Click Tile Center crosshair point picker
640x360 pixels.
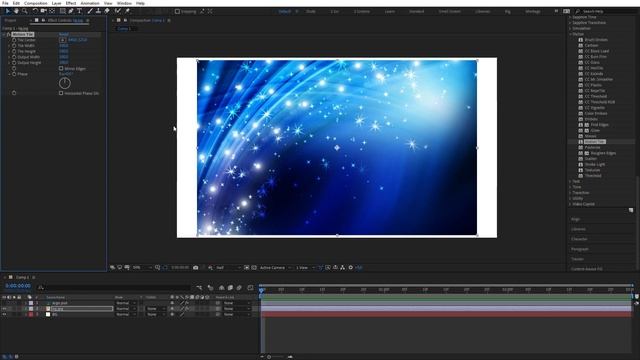click(x=62, y=40)
